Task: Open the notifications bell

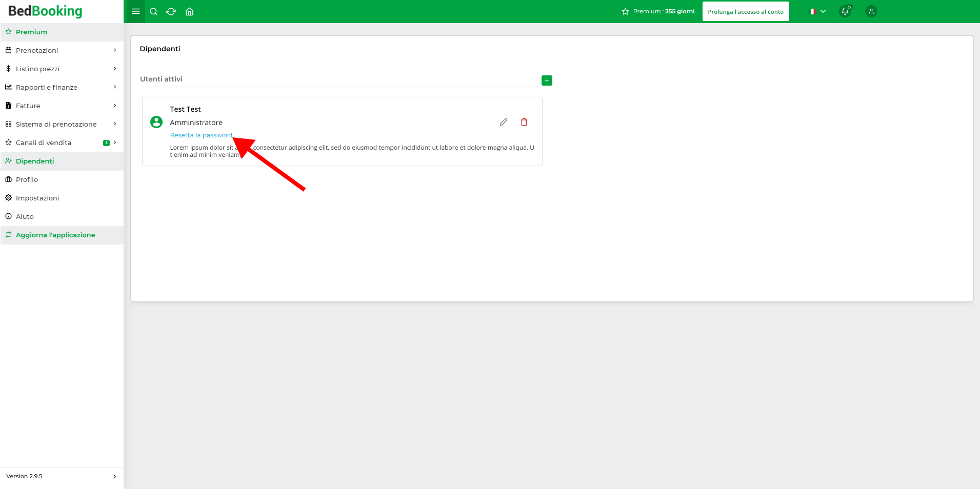Action: 845,11
